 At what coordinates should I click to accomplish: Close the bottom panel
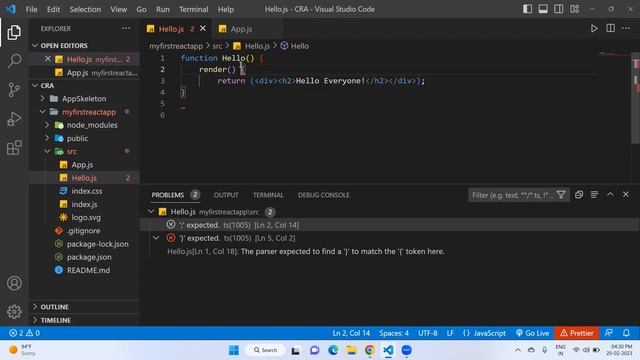(626, 195)
